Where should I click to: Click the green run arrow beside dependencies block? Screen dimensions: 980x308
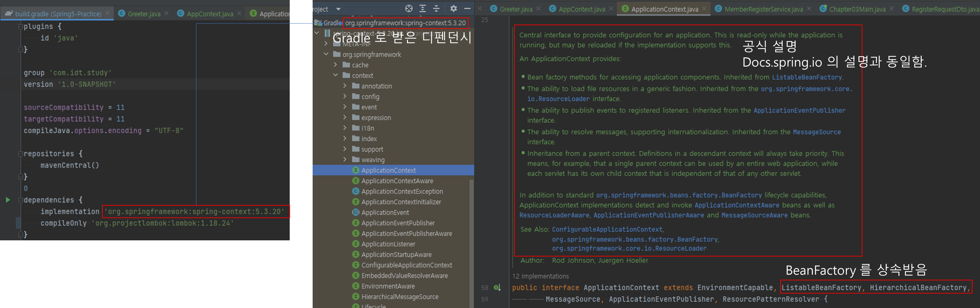coord(8,199)
